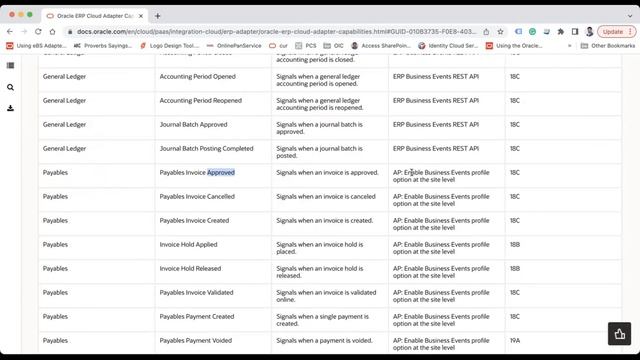Open the search icon in the docs sidebar

coord(11,87)
